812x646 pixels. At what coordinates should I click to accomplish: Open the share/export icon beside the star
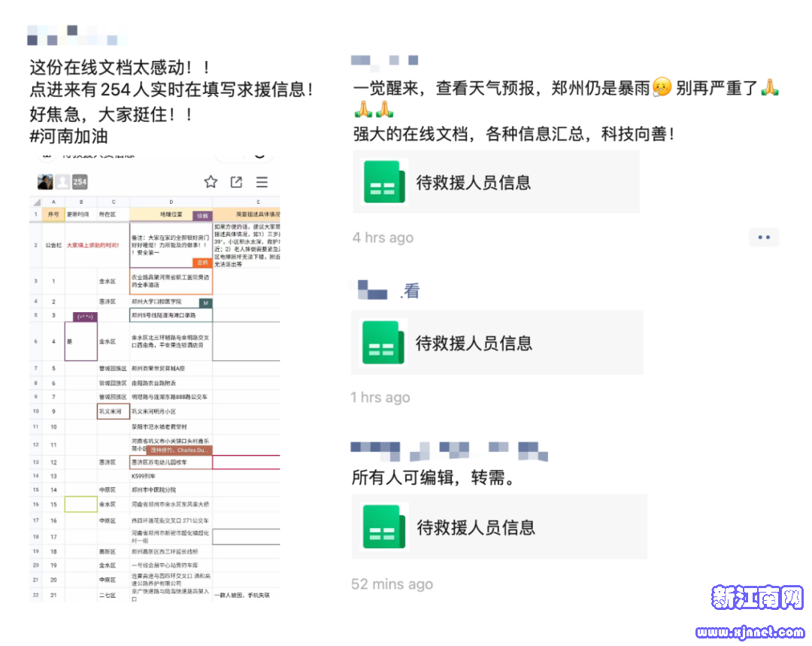tap(236, 182)
